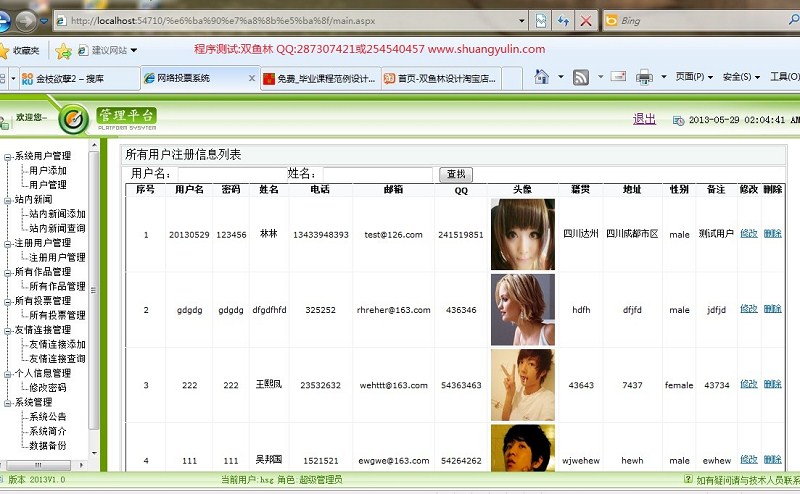
Task: Click the sidebar vertical scrollbar thumb
Action: 93,290
